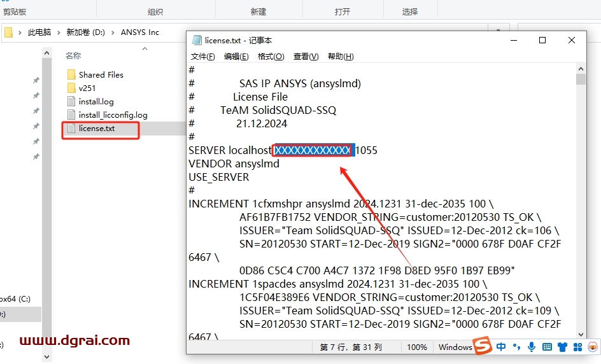Navigate to 新加卷 (D:) in the address bar
Screen dimensions: 601x364
(x=85, y=32)
